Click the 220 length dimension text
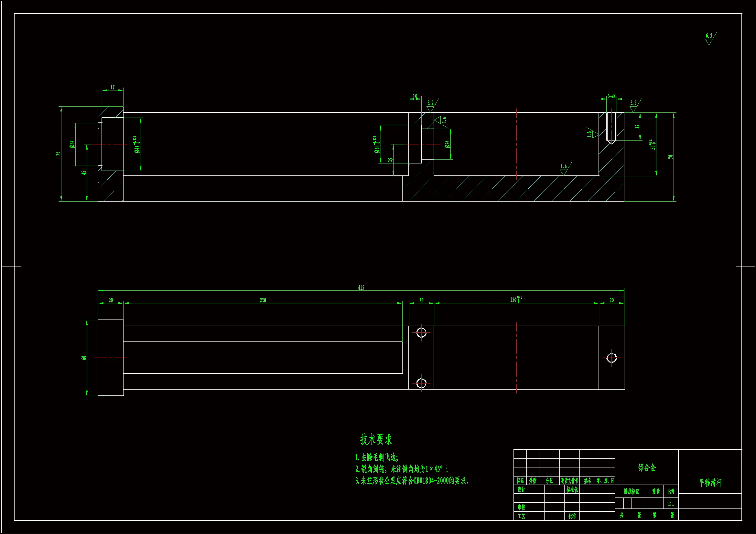The width and height of the screenshot is (756, 534). click(x=263, y=300)
